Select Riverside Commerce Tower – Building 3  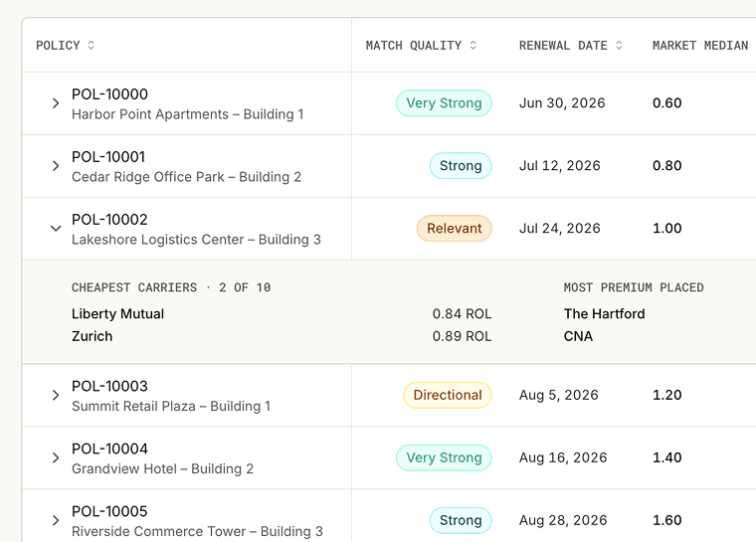coord(197,531)
